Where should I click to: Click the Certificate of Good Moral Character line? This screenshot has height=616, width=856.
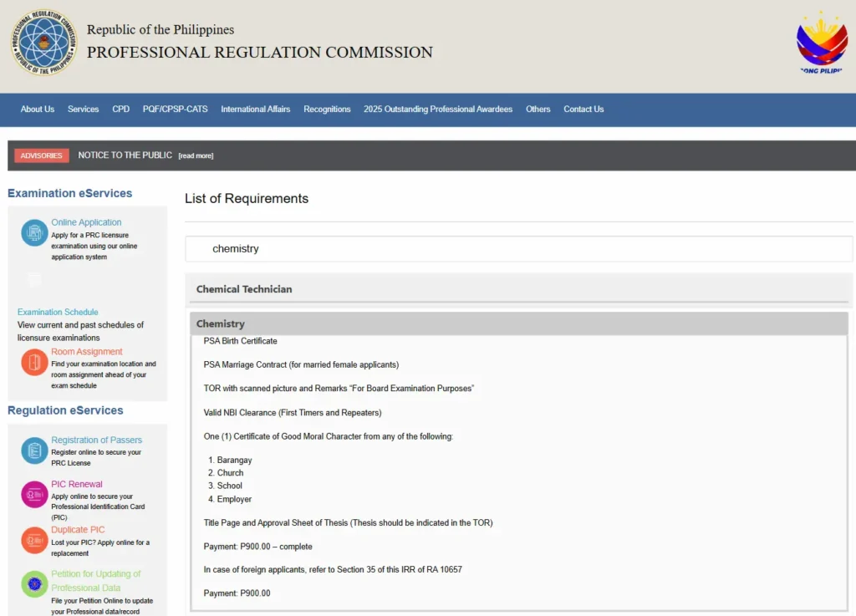click(x=328, y=436)
